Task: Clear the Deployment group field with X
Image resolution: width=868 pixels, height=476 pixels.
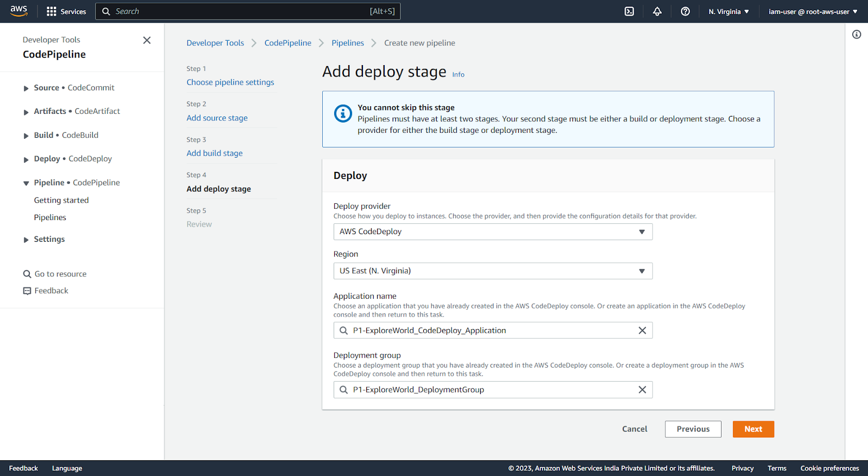Action: 642,390
